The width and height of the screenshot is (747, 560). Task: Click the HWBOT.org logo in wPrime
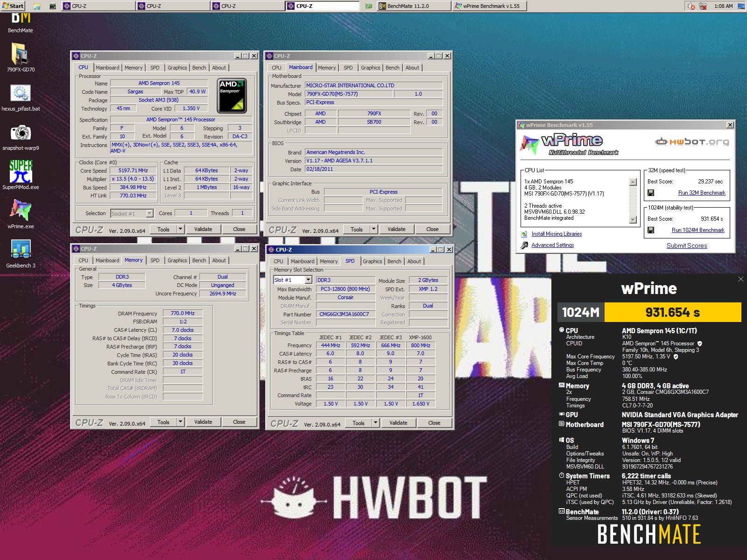click(x=692, y=142)
